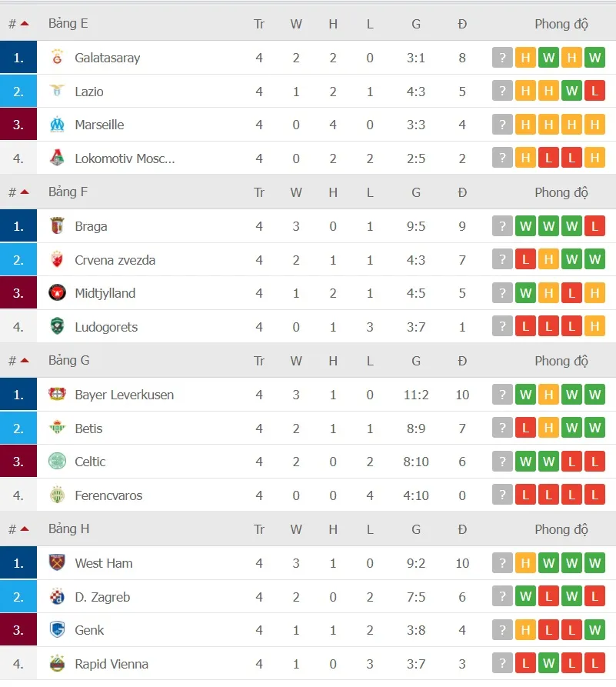Screen dimensions: 616x687
Task: Click the Bảng H group header
Action: (x=68, y=529)
